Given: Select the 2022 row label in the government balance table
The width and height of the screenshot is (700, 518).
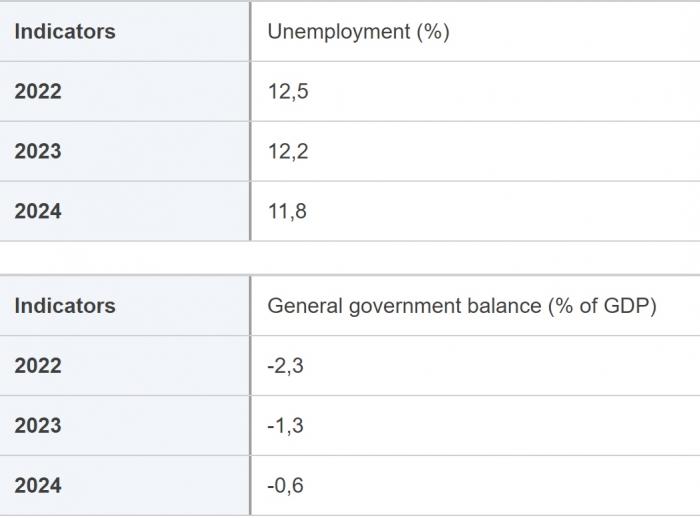Looking at the screenshot, I should click(x=38, y=366).
